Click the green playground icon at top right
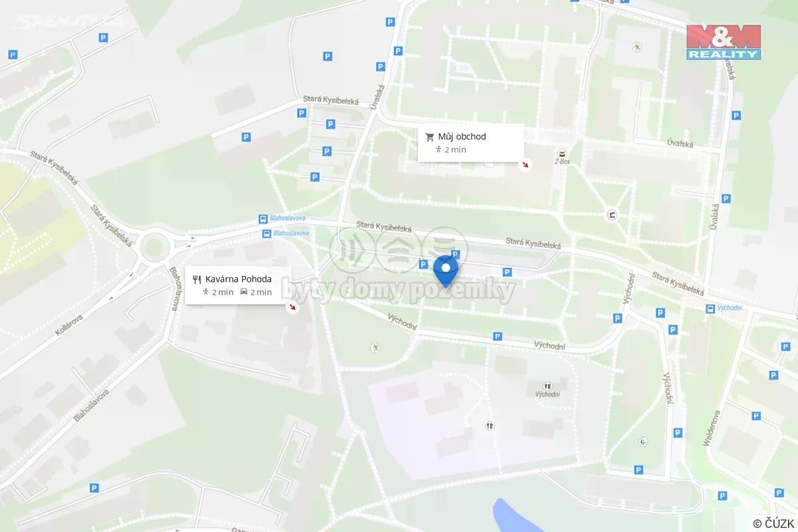798x532 pixels. pyautogui.click(x=638, y=47)
